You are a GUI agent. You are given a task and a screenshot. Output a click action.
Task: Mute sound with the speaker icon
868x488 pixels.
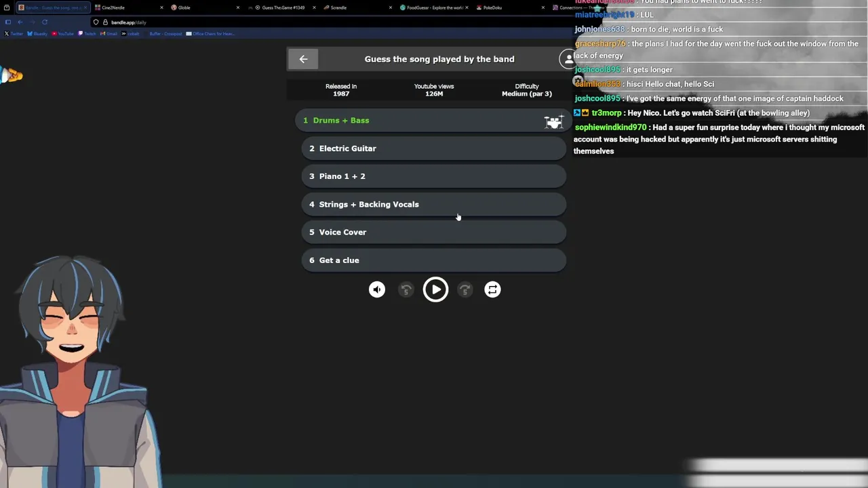377,289
